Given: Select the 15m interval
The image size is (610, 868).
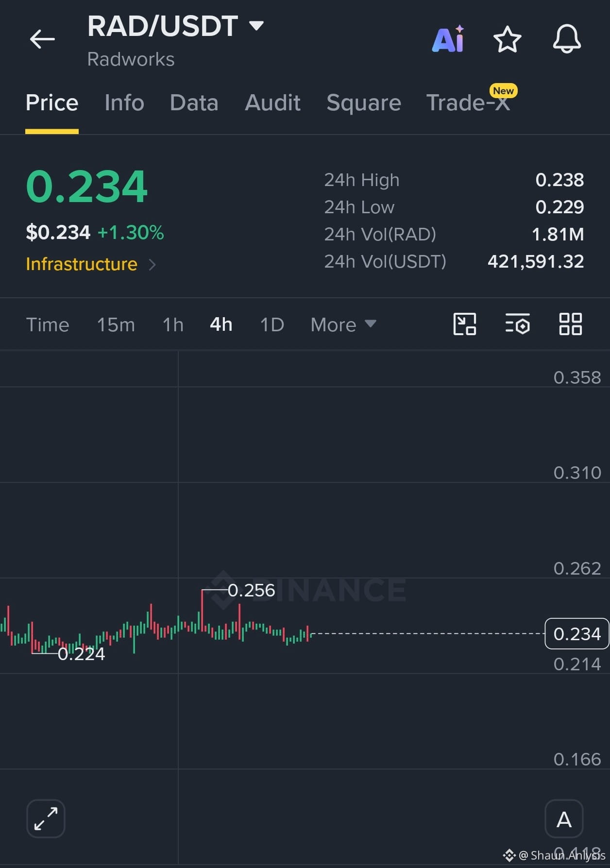Looking at the screenshot, I should point(116,324).
